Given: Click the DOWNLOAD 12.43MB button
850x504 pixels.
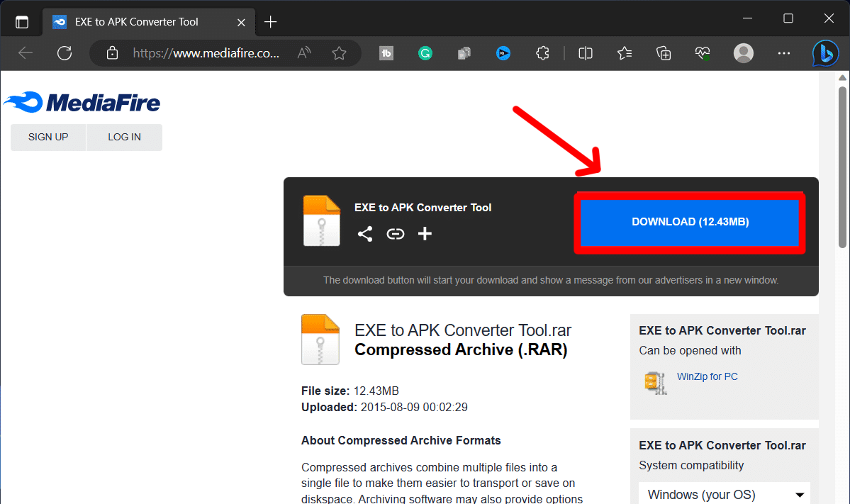Looking at the screenshot, I should pyautogui.click(x=688, y=221).
